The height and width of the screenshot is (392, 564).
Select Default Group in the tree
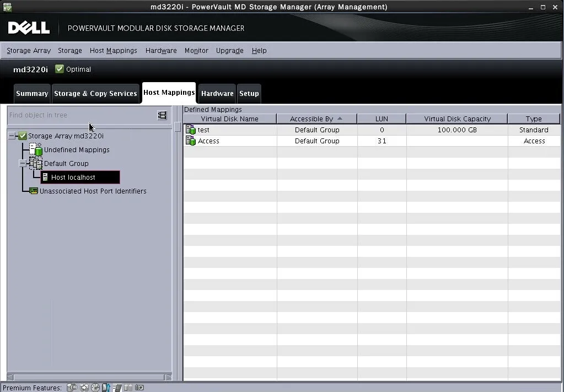coord(66,163)
